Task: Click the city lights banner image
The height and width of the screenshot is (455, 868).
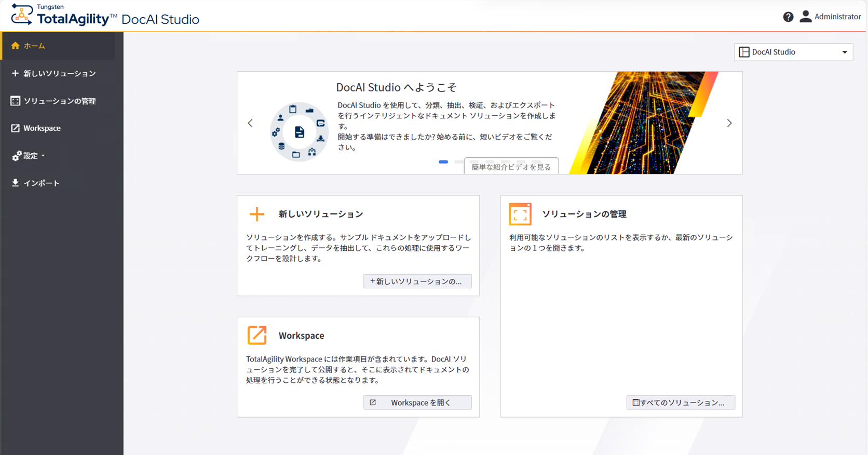Action: [644, 123]
